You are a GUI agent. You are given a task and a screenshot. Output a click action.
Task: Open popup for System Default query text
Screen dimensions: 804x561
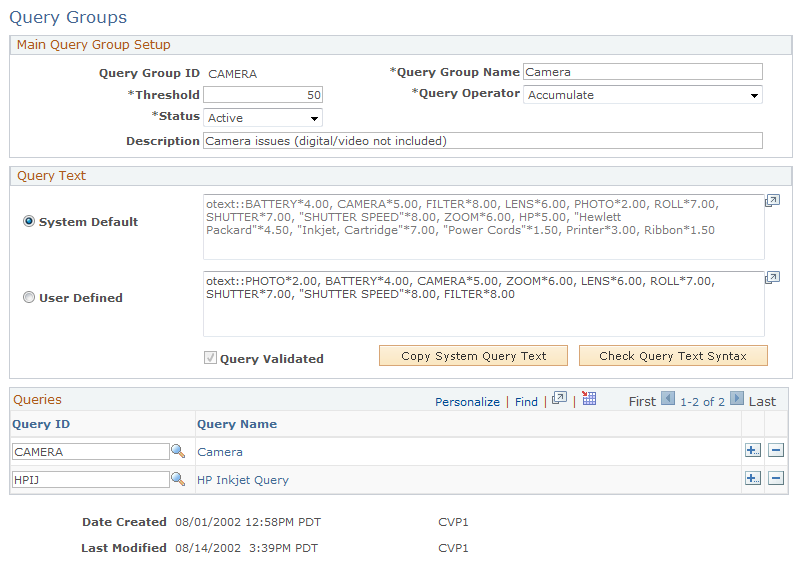[x=772, y=201]
